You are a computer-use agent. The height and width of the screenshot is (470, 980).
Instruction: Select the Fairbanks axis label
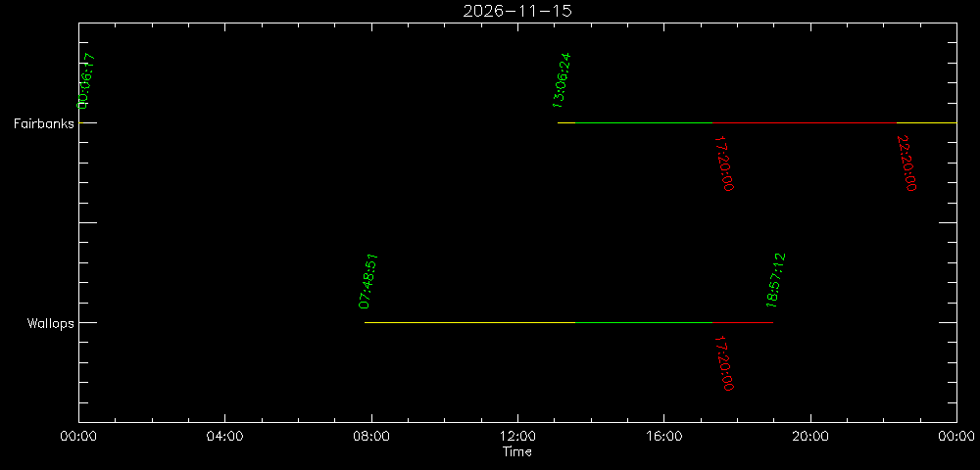[44, 123]
